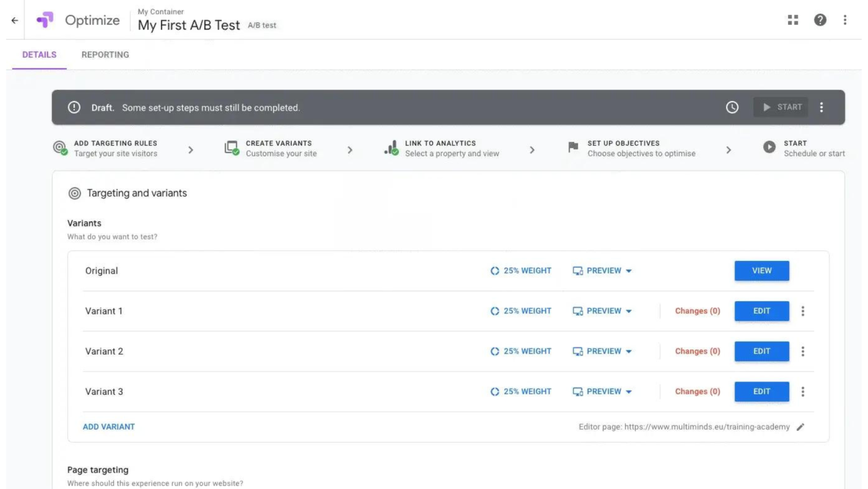Image resolution: width=868 pixels, height=489 pixels.
Task: Click the schedule clock icon on the draft banner
Action: (732, 108)
